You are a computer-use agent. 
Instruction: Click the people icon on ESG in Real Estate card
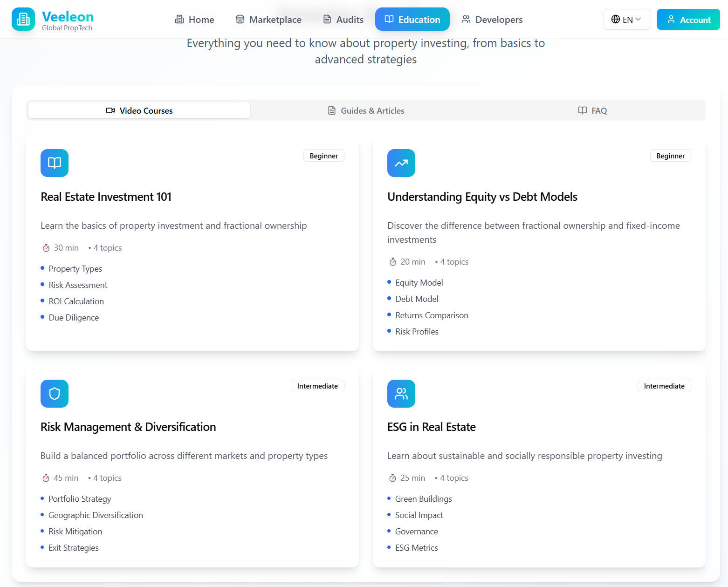point(401,394)
